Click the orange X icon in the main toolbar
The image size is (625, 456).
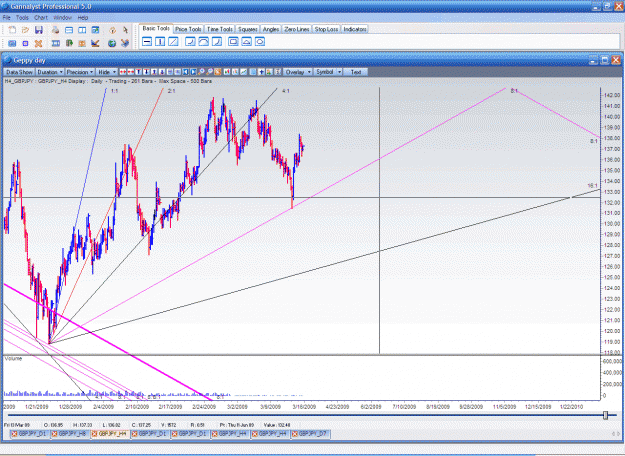(38, 43)
